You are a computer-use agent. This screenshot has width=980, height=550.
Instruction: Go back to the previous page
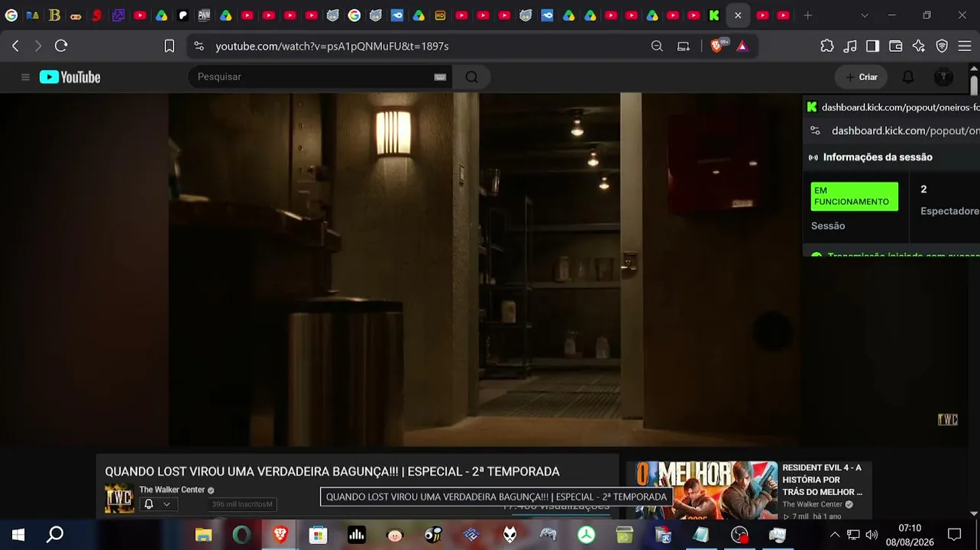coord(15,46)
